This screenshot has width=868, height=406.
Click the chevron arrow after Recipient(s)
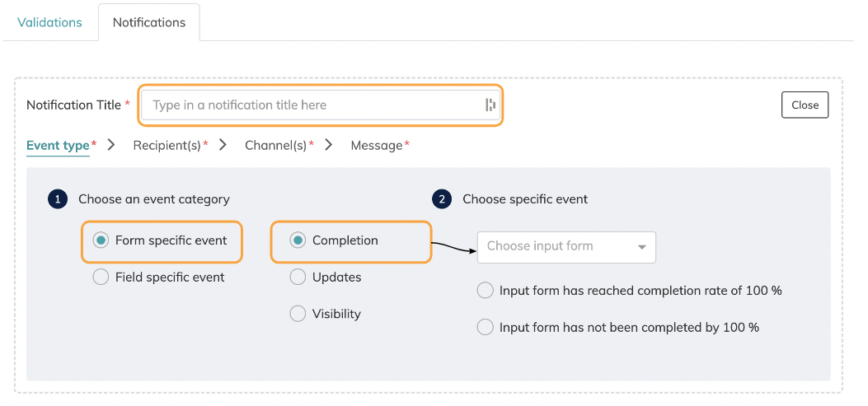click(x=223, y=145)
